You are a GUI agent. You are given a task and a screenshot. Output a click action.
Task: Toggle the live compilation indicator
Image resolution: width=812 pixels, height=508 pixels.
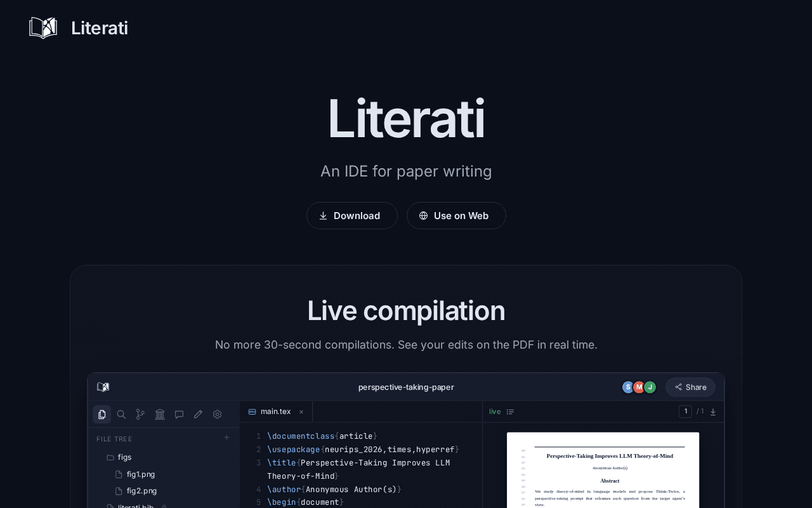coord(495,411)
